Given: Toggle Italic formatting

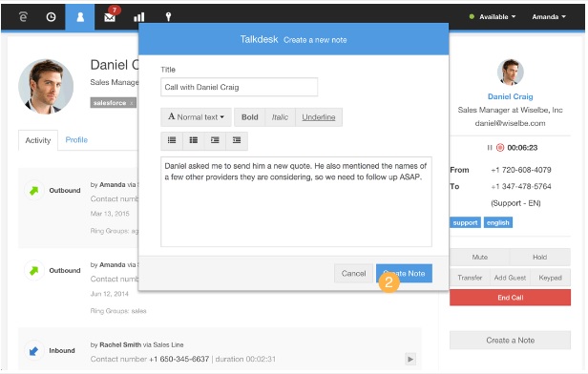Looking at the screenshot, I should click(x=280, y=117).
